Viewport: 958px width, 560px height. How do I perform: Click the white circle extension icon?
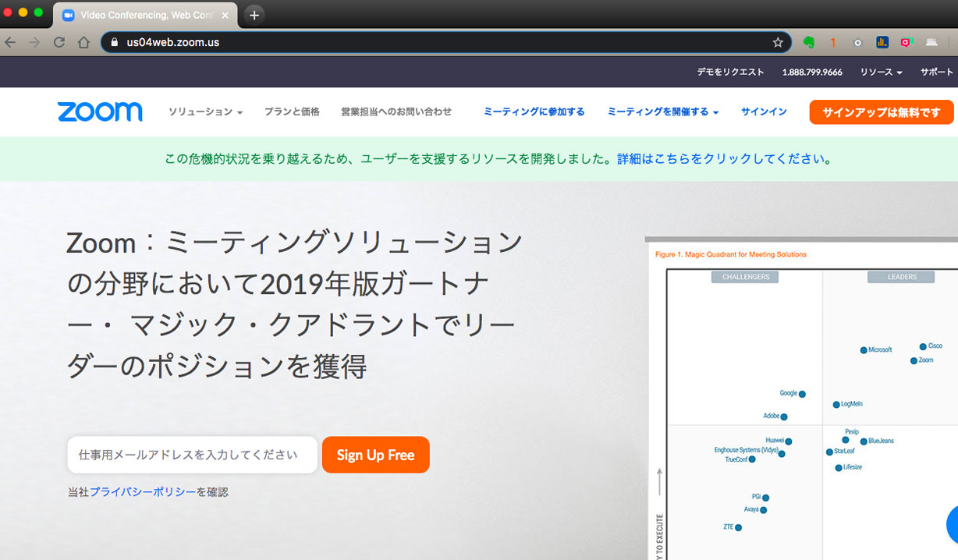pyautogui.click(x=858, y=43)
